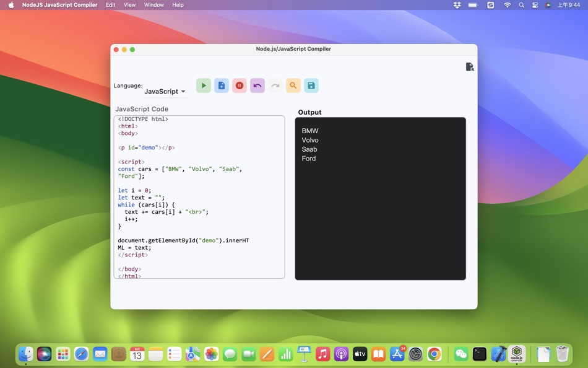Create a new file with the blue document icon
Viewport: 588px width, 368px height.
click(x=222, y=85)
